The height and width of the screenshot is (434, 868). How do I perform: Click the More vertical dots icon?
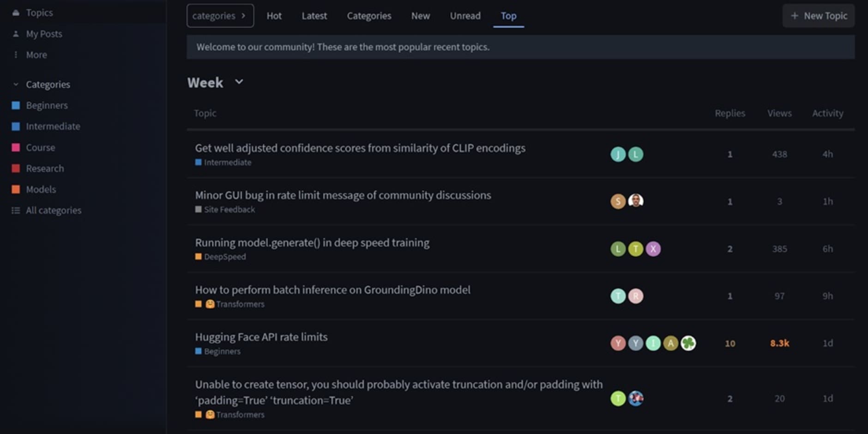tap(16, 54)
